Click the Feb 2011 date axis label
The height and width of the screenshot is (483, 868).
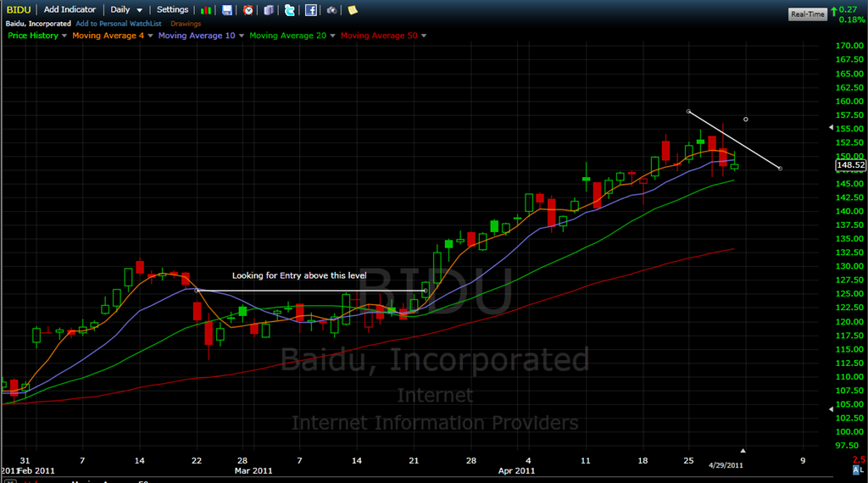click(36, 471)
